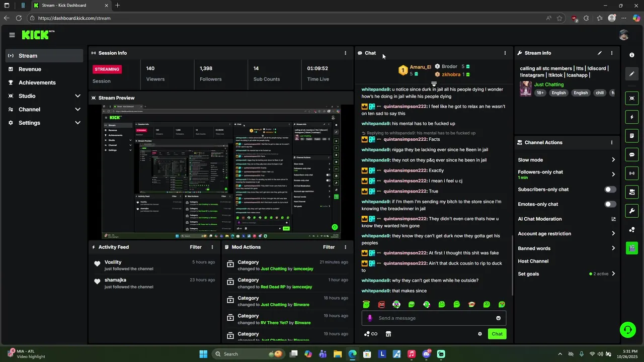Click the broadcast signal icon in right toolbar

[632, 173]
